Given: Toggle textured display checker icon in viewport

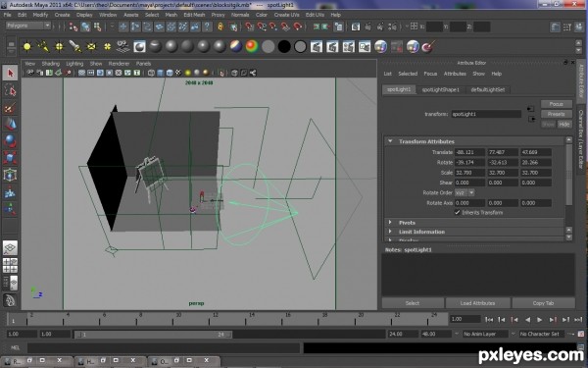Looking at the screenshot, I should (x=178, y=73).
